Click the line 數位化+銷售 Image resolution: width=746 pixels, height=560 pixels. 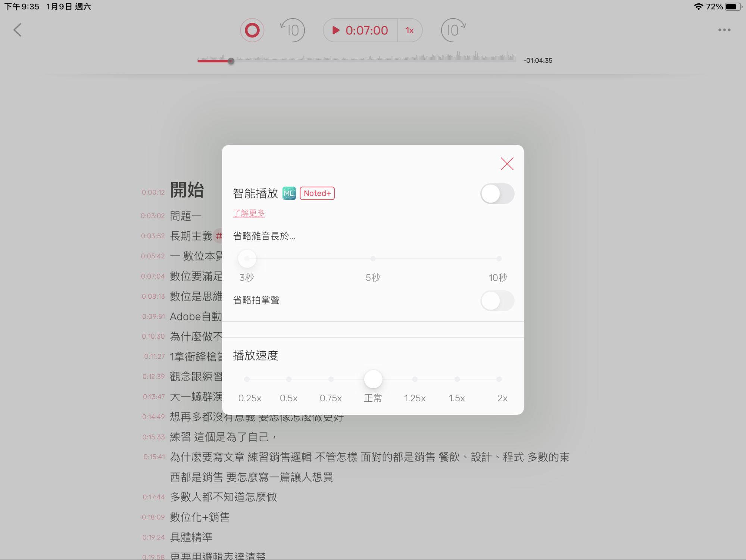[x=200, y=517]
